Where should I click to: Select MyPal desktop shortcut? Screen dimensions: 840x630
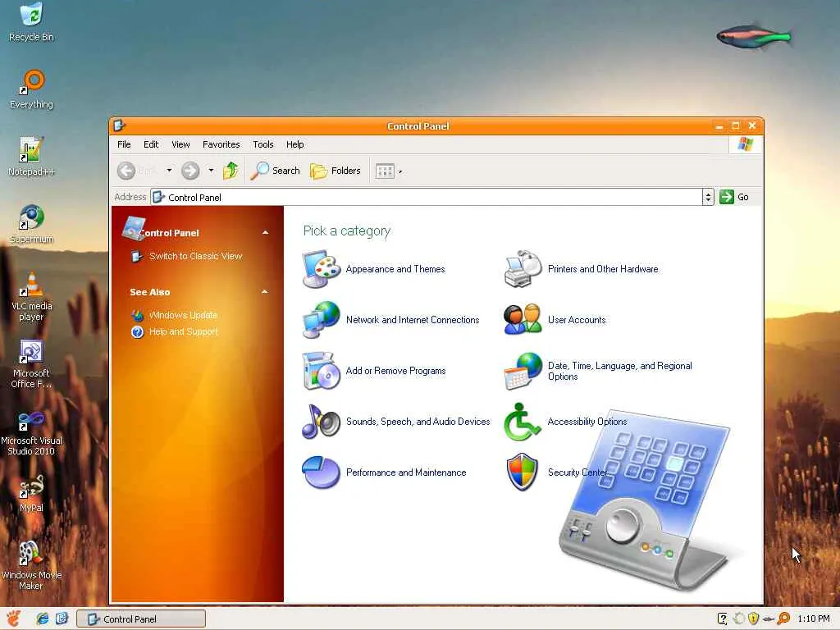pyautogui.click(x=31, y=493)
